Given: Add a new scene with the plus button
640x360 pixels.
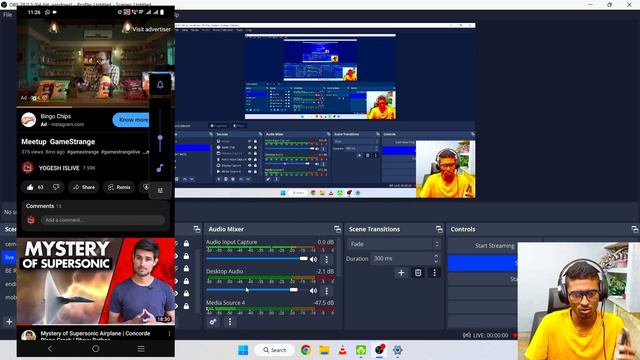Looking at the screenshot, I should (x=9, y=322).
